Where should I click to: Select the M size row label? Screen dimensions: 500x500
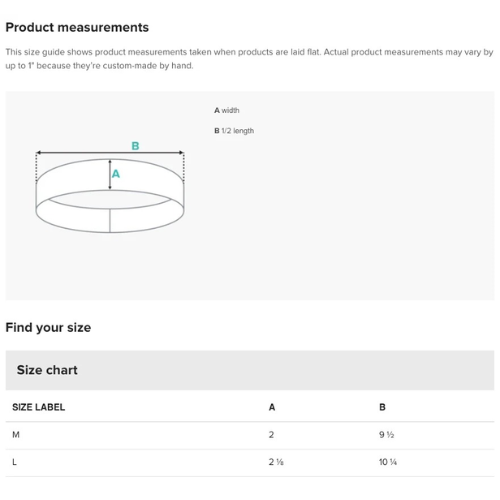pos(16,435)
